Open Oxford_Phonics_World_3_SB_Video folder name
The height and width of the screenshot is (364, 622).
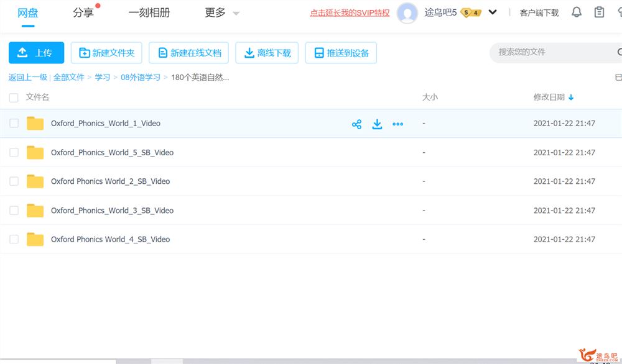[112, 211]
